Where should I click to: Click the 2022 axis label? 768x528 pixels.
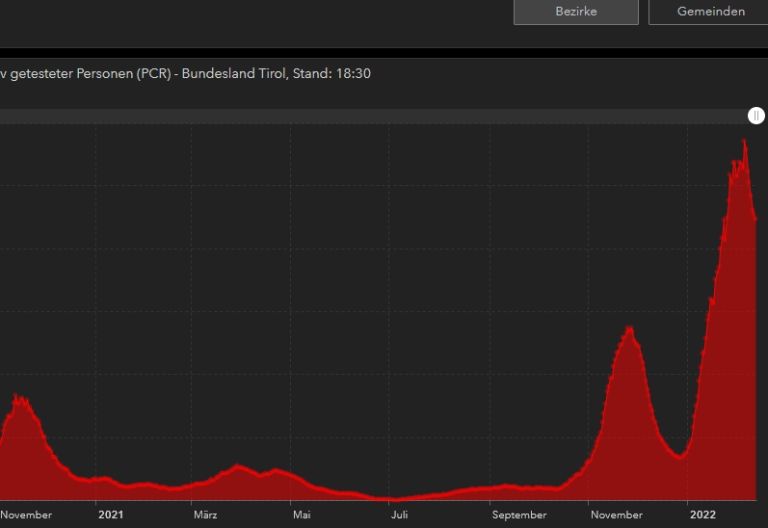(703, 515)
